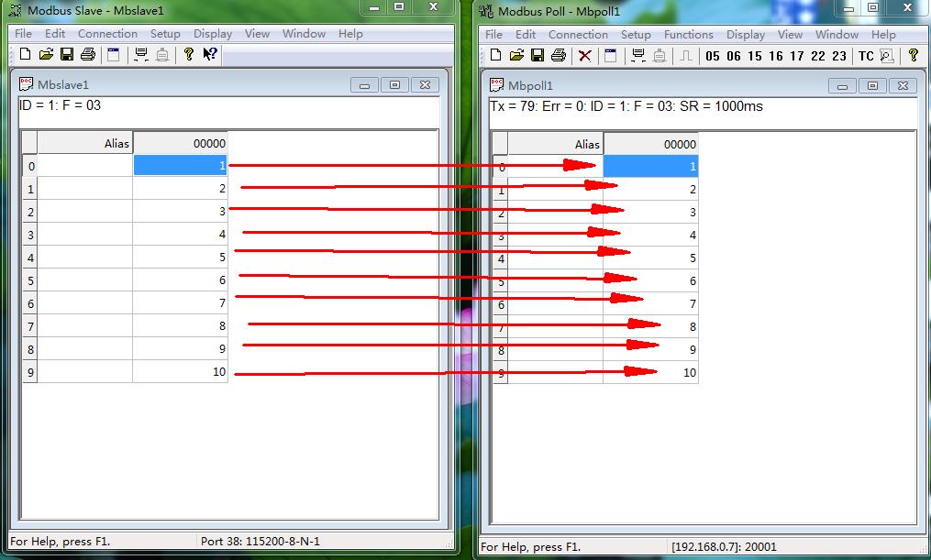Screen dimensions: 931x560
Task: Activate context help arrow icon in Modbus Slave
Action: tap(210, 55)
